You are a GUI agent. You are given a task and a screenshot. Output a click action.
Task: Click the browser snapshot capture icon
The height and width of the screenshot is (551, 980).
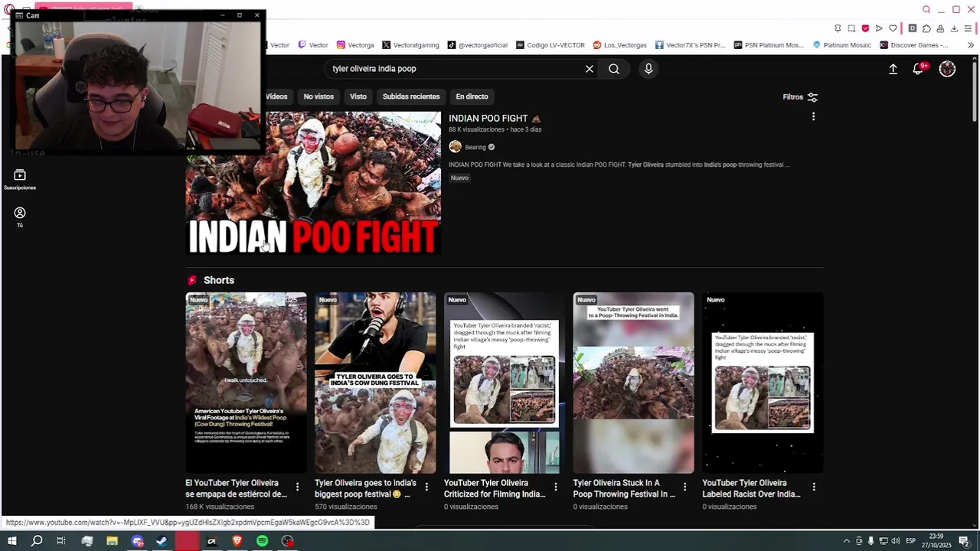coord(851,28)
